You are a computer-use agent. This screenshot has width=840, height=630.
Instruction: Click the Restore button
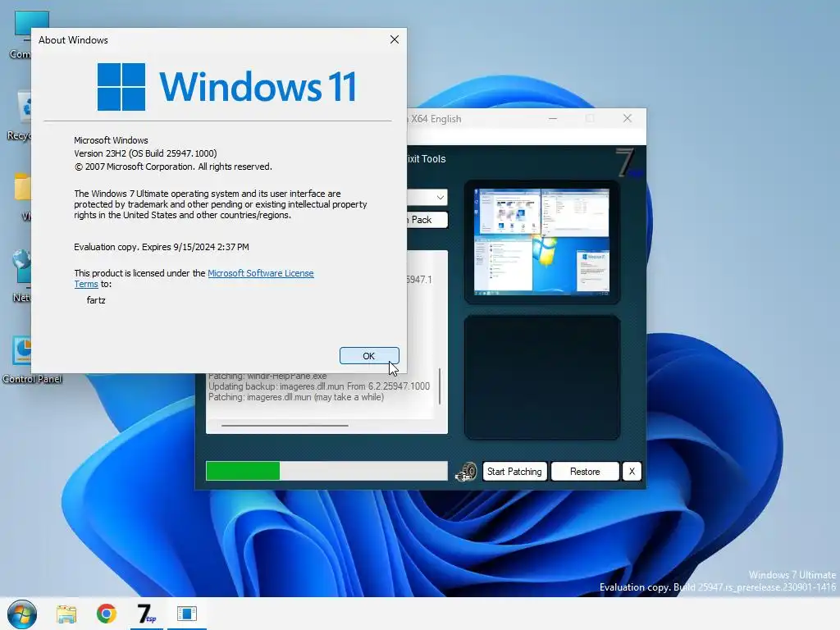pyautogui.click(x=584, y=472)
